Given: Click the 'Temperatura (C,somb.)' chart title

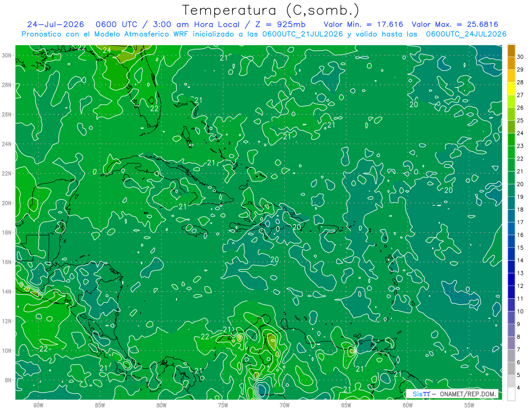Looking at the screenshot, I should [271, 10].
